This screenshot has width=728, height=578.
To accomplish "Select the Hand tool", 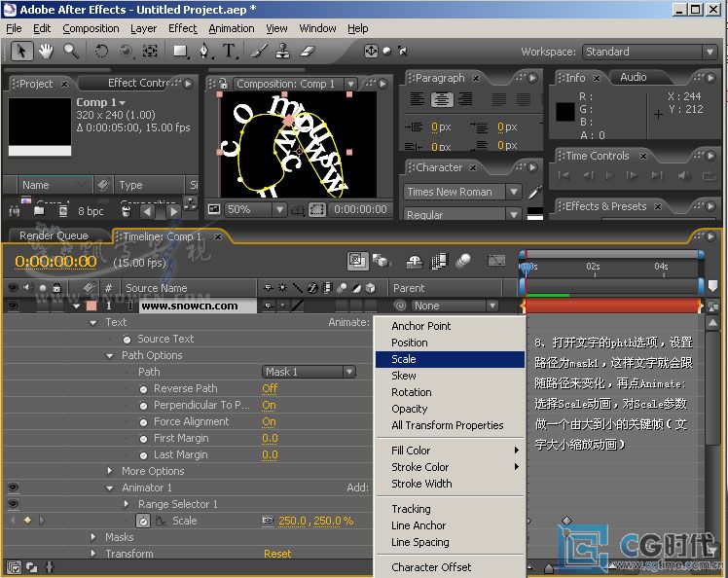I will 46,51.
